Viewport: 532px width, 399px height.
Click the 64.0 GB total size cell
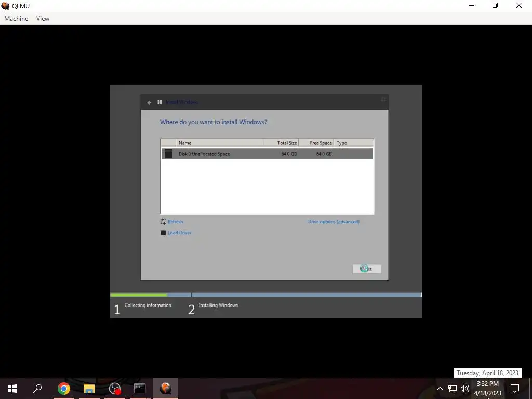point(289,154)
